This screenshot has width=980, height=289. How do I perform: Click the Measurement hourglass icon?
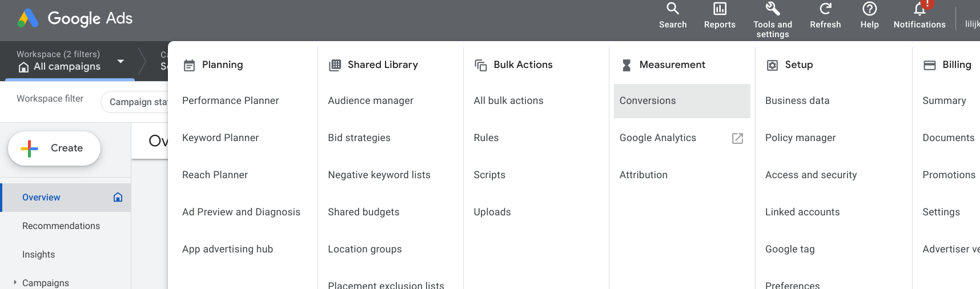tap(626, 65)
